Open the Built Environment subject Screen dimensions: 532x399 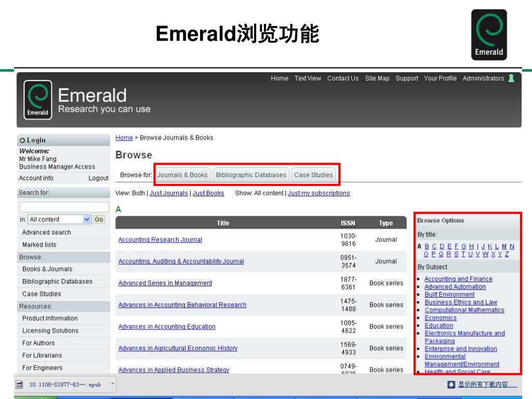[449, 295]
